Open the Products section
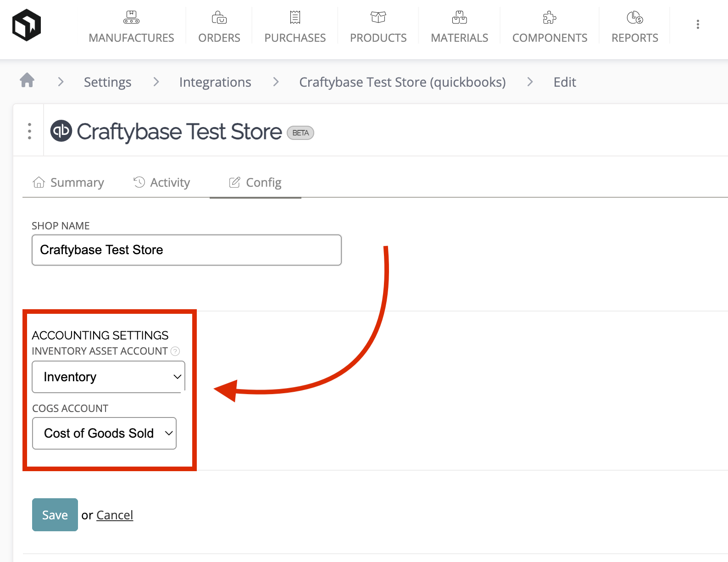This screenshot has width=728, height=562. 378,28
